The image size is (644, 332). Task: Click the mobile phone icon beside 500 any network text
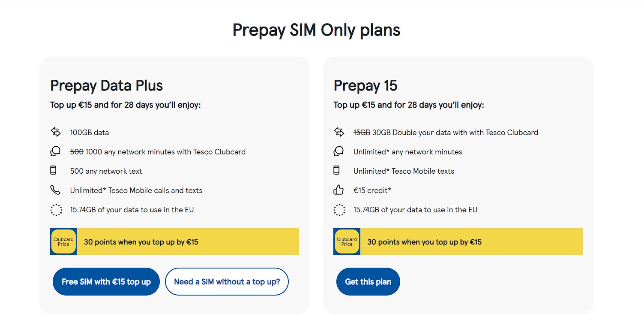click(54, 170)
